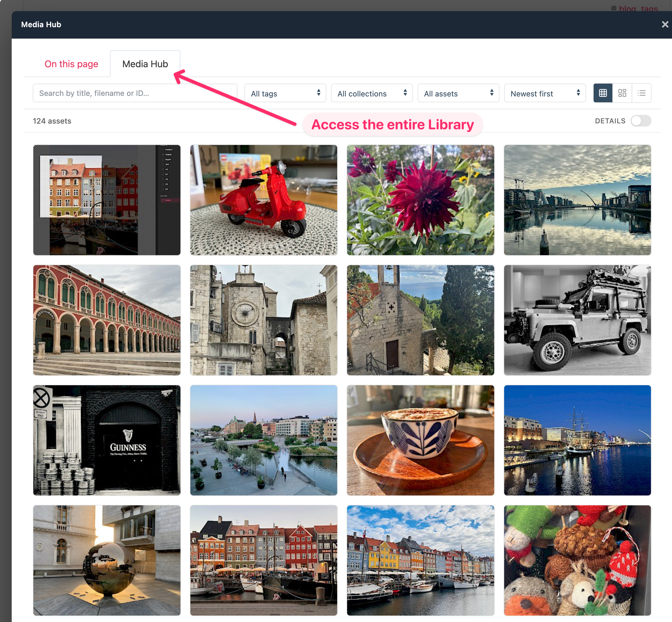Select the dark red dahlia photo

point(420,200)
